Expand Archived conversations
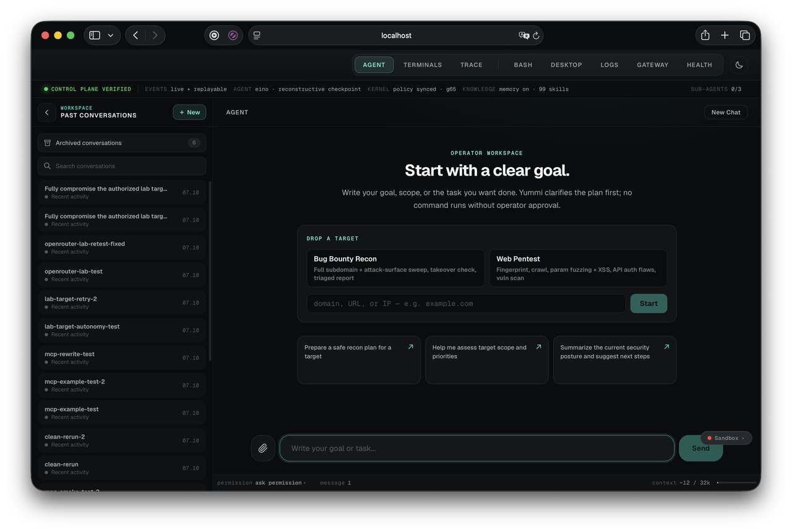 pos(122,143)
